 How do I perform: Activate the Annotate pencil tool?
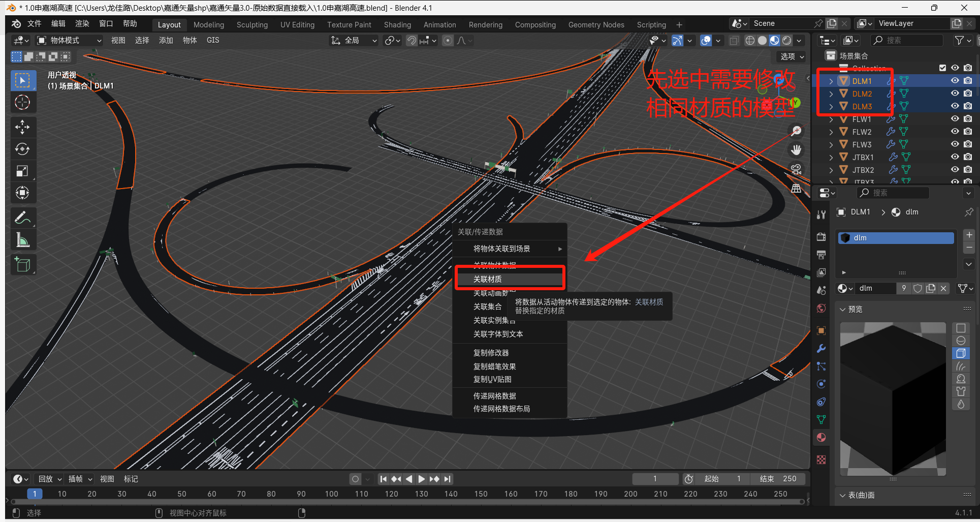click(x=22, y=218)
